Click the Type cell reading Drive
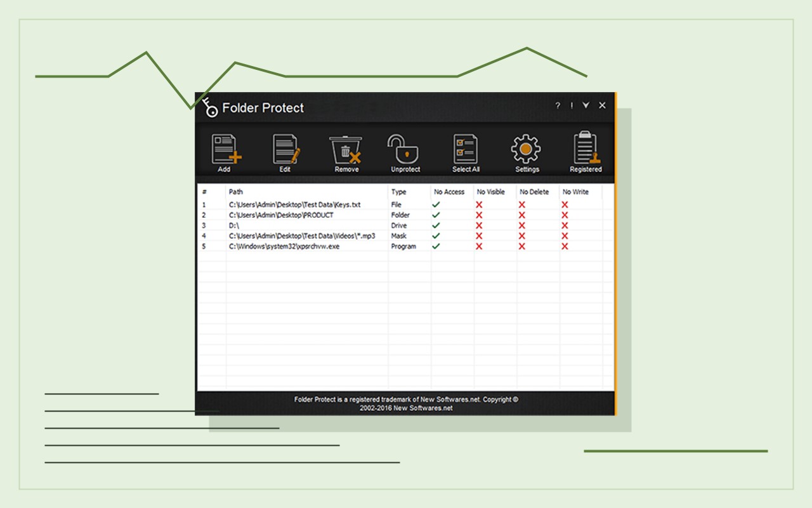 [x=399, y=225]
